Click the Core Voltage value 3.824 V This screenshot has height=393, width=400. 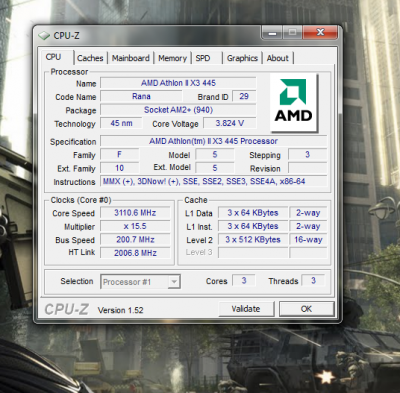(230, 123)
